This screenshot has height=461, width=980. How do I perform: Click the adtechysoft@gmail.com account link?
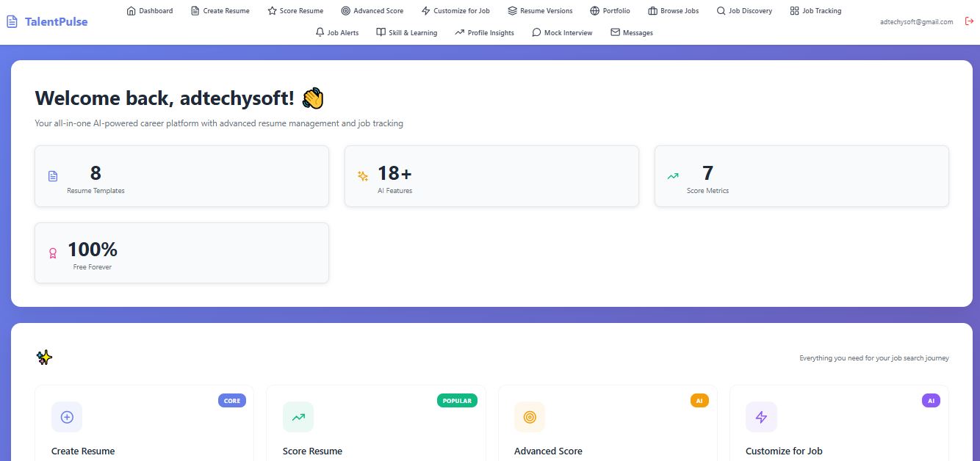(x=915, y=22)
